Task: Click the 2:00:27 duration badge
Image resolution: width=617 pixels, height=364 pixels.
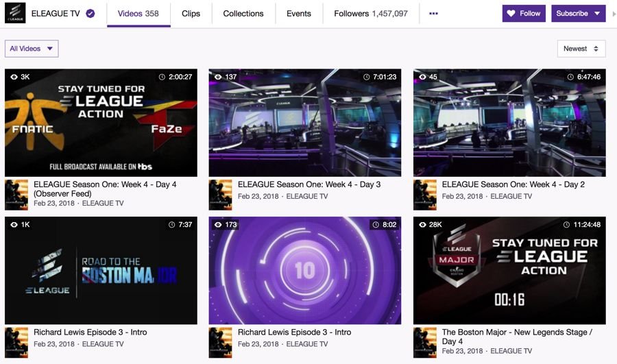Action: pyautogui.click(x=176, y=77)
